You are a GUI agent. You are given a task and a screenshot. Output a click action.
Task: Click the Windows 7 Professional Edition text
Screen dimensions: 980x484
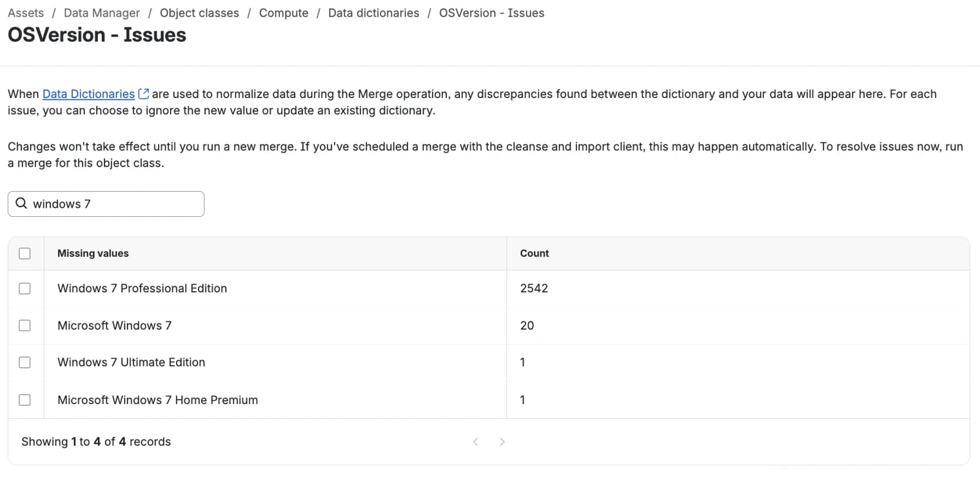pyautogui.click(x=142, y=288)
